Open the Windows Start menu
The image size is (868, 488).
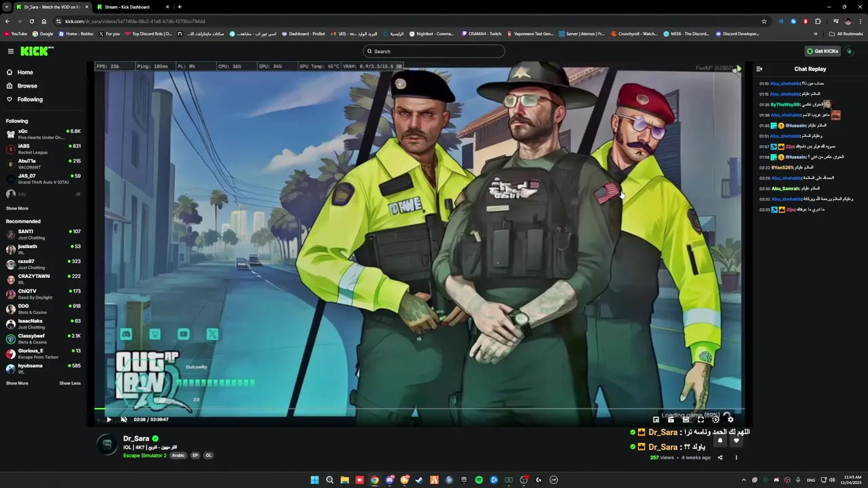pos(315,480)
